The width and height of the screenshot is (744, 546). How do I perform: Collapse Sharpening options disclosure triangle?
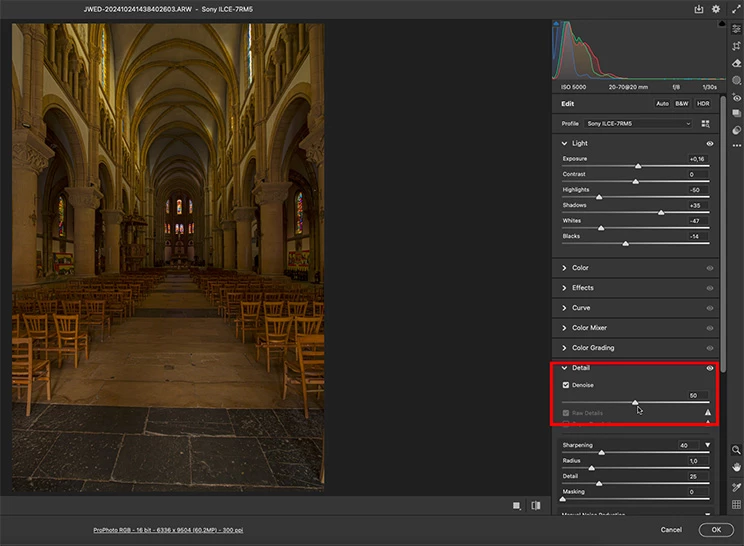tap(707, 445)
